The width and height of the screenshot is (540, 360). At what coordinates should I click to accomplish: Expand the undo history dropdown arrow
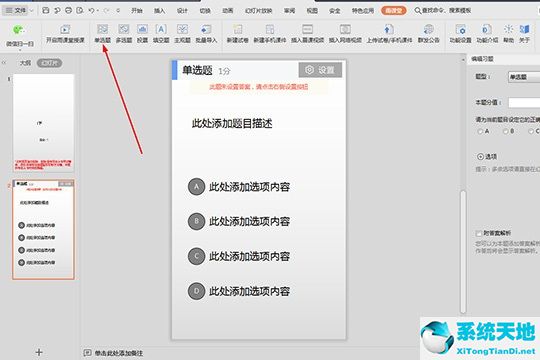[x=98, y=11]
